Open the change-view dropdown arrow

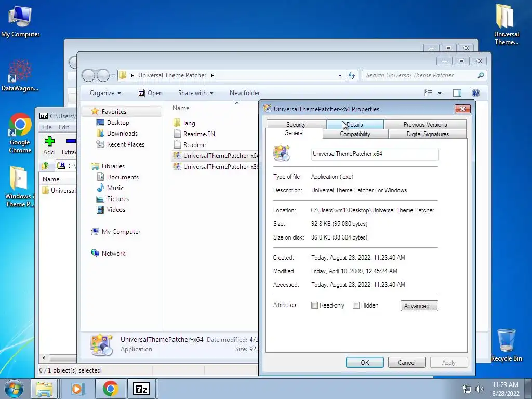pyautogui.click(x=440, y=93)
